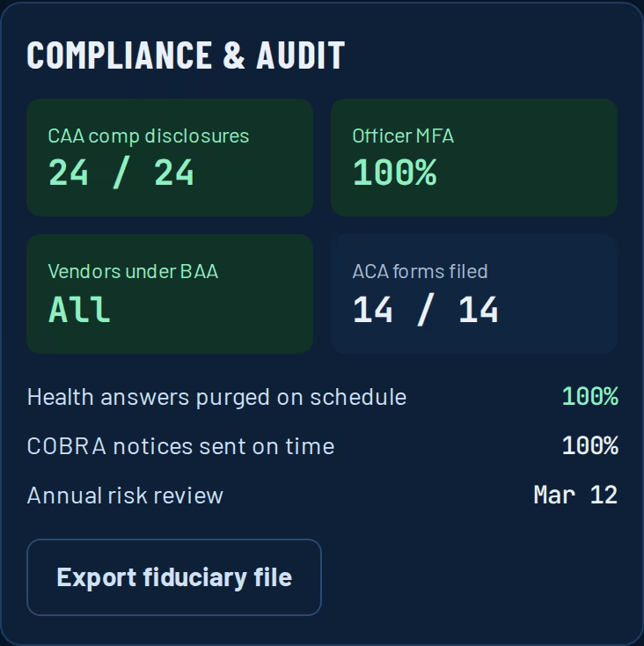Select the COBRA notices sent on time row
The image size is (644, 646).
(x=322, y=445)
